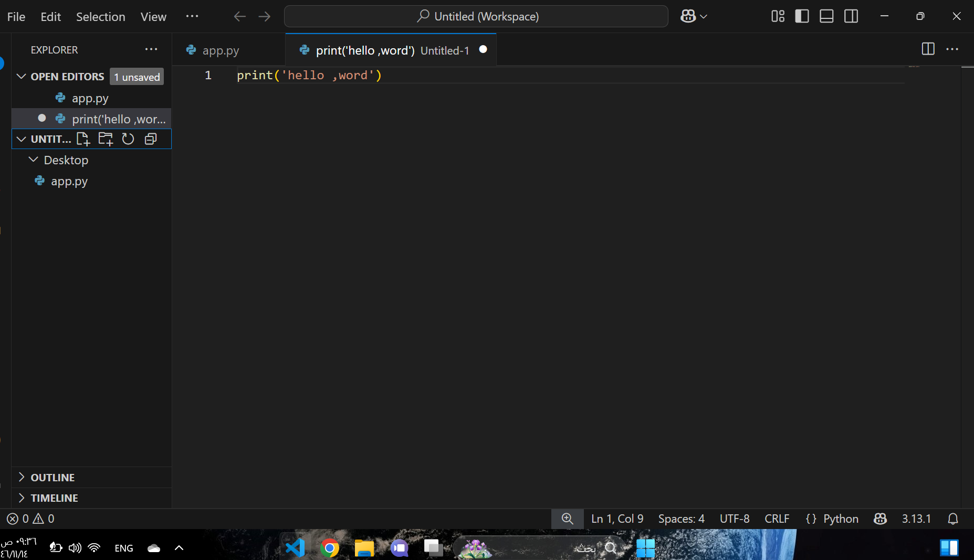Open the Selection menu
Image resolution: width=974 pixels, height=560 pixels.
pyautogui.click(x=100, y=17)
